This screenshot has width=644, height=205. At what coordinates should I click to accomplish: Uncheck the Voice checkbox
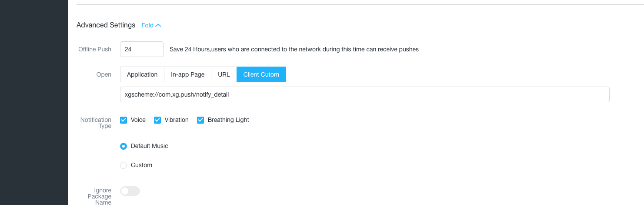tap(123, 120)
